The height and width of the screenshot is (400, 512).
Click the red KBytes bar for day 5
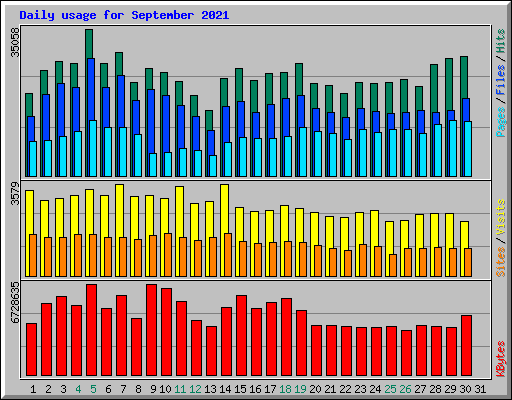[x=91, y=330]
